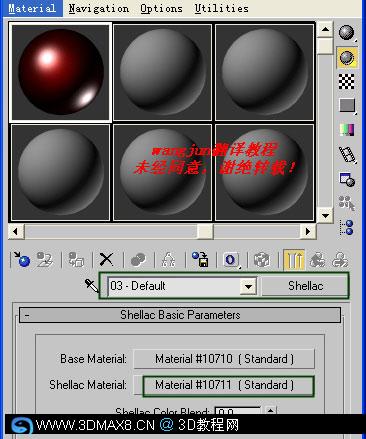Viewport: 366px width, 439px height.
Task: Click sample slots scroll left arrow
Action: point(16,231)
